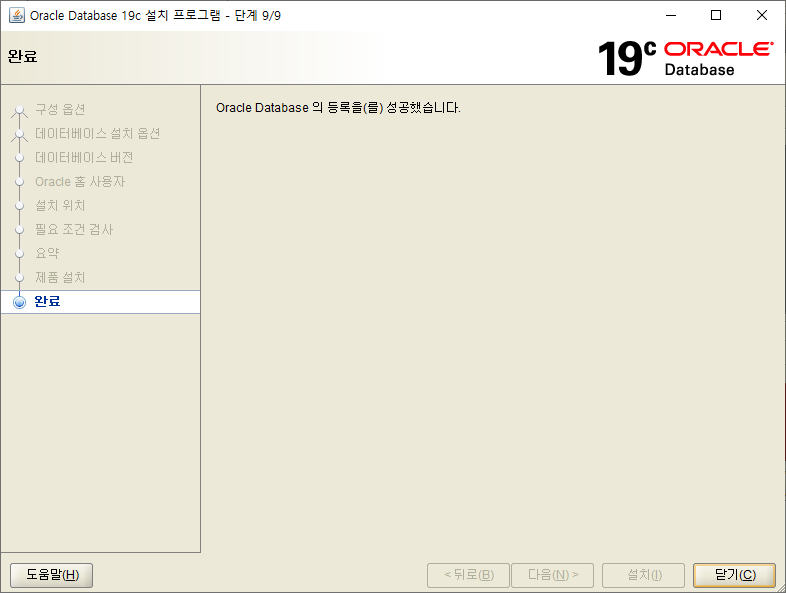Click the disabled 뒤로(B) back button
The height and width of the screenshot is (593, 786).
click(x=468, y=575)
